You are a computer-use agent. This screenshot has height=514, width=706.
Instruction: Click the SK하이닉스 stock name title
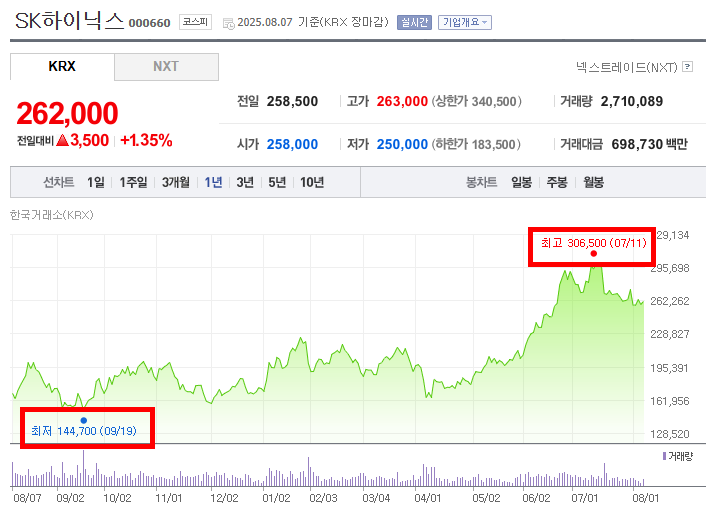(x=69, y=21)
